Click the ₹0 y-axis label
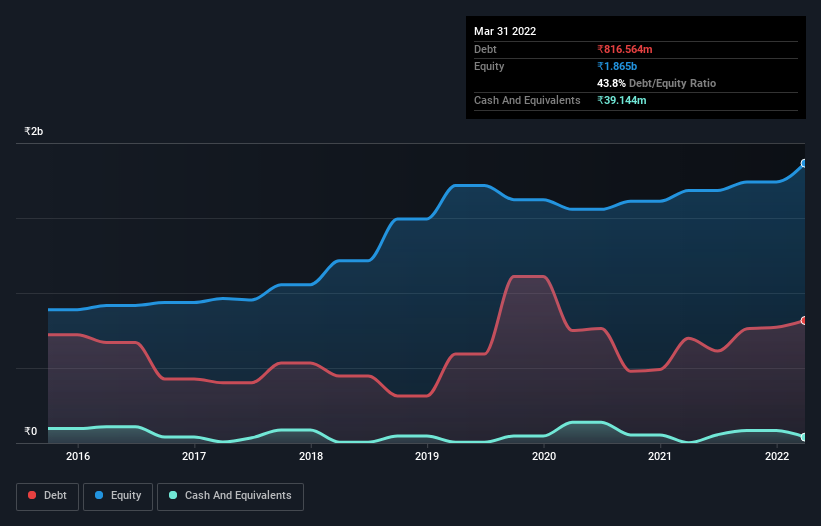The height and width of the screenshot is (526, 821). [31, 431]
